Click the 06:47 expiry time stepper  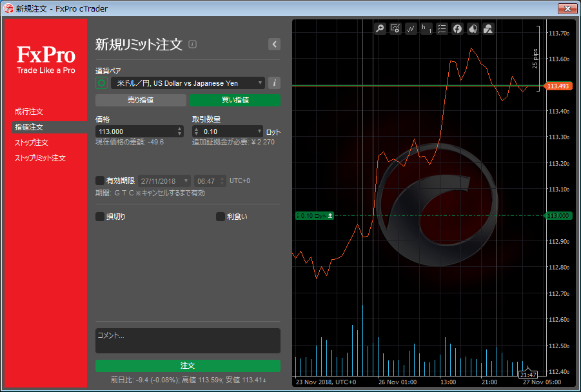click(222, 181)
